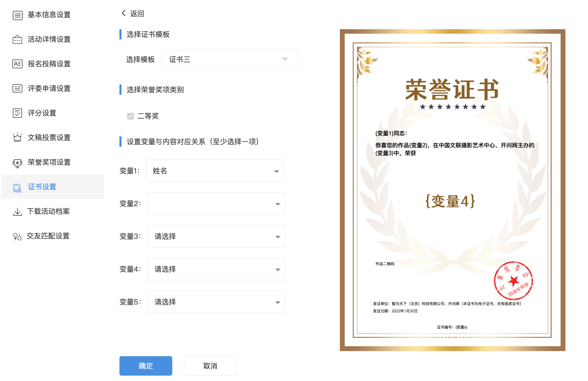Viewport: 588px width, 381px height.
Task: Click the back arrow next to 返回
Action: click(x=124, y=13)
